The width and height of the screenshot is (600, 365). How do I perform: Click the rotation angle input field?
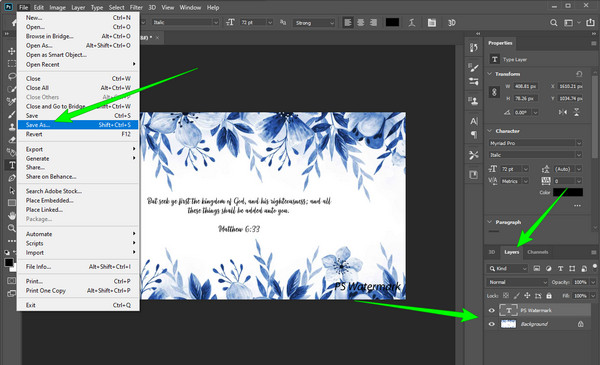(x=522, y=112)
